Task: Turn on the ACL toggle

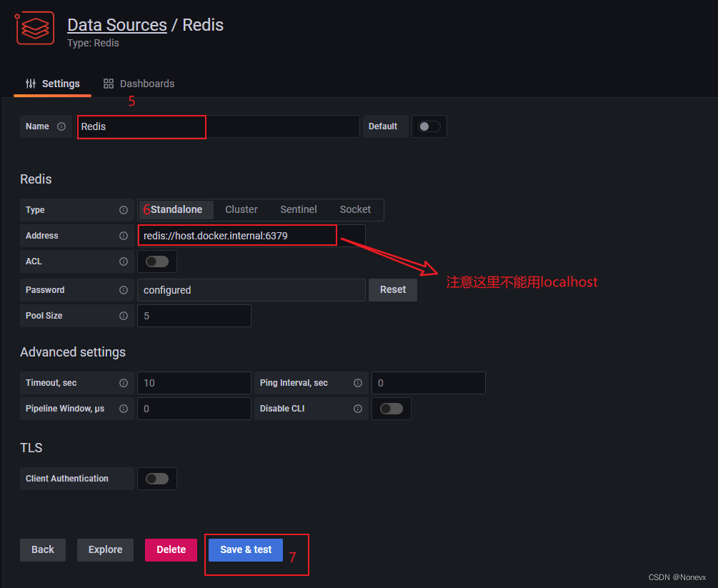Action: coord(156,261)
